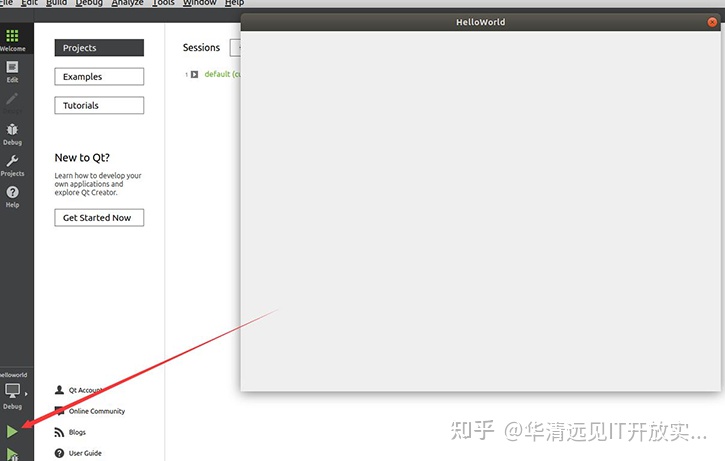Click the Qt Account person icon
The height and width of the screenshot is (461, 725).
point(59,390)
